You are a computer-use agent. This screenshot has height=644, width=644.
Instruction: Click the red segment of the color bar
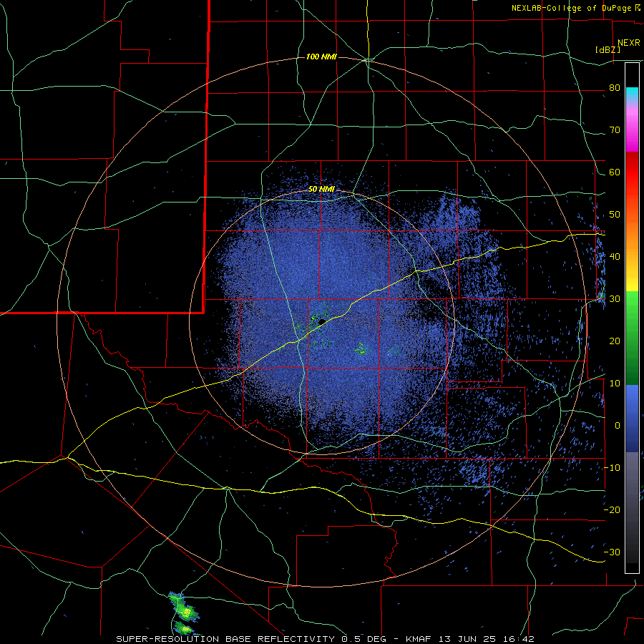coord(632,172)
